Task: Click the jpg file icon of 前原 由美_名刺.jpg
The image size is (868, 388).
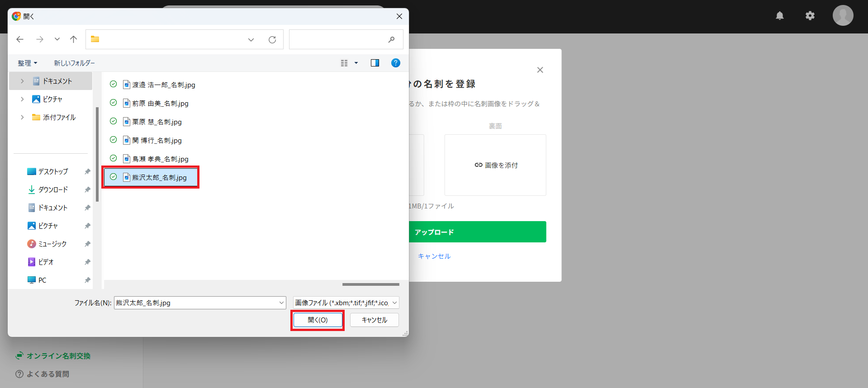Action: pyautogui.click(x=127, y=103)
